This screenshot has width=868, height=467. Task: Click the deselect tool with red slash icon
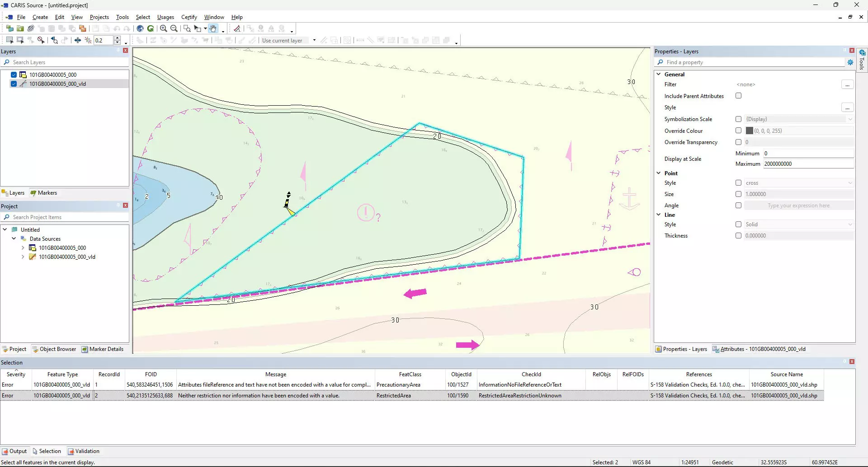pyautogui.click(x=41, y=40)
